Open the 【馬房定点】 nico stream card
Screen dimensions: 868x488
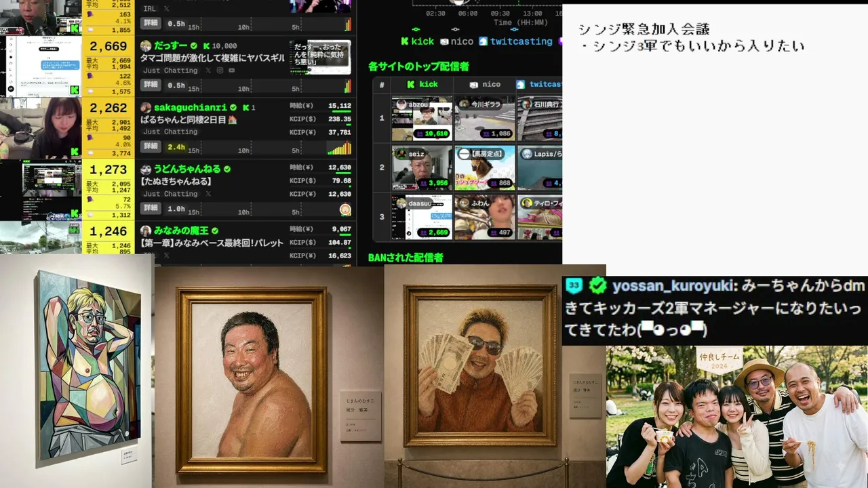tap(485, 167)
